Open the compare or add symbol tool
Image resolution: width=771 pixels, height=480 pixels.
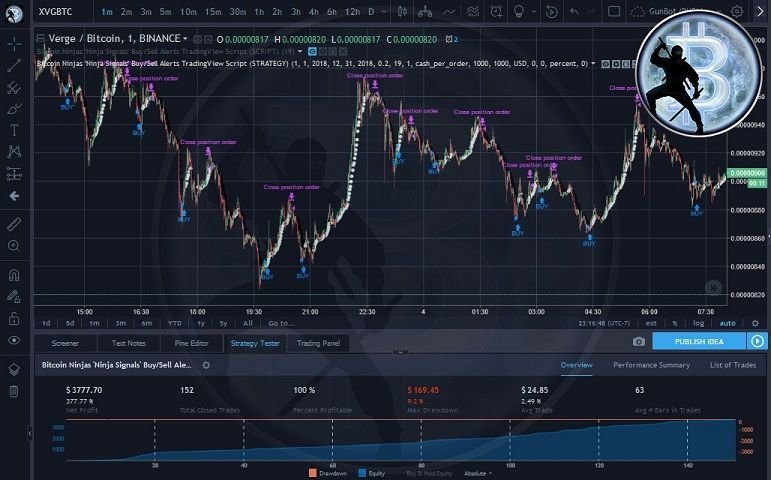[425, 11]
